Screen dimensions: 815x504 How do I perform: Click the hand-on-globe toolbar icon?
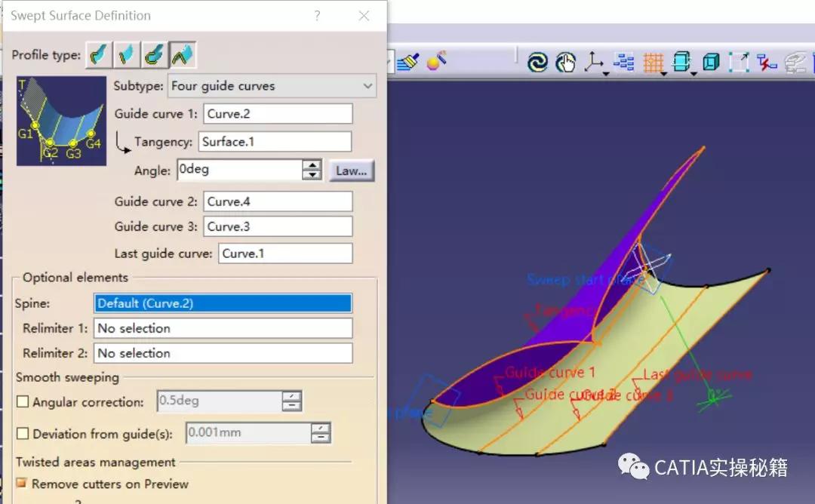[x=565, y=63]
